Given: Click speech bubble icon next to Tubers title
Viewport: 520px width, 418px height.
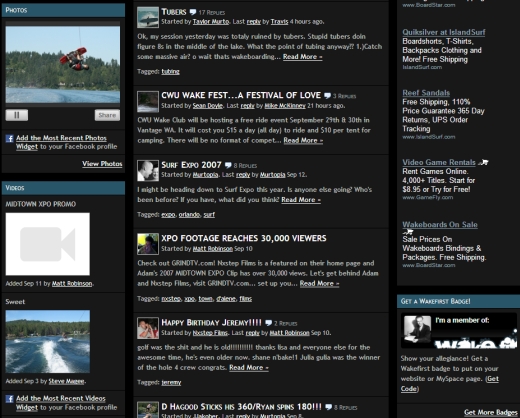Looking at the screenshot, I should pyautogui.click(x=193, y=12).
